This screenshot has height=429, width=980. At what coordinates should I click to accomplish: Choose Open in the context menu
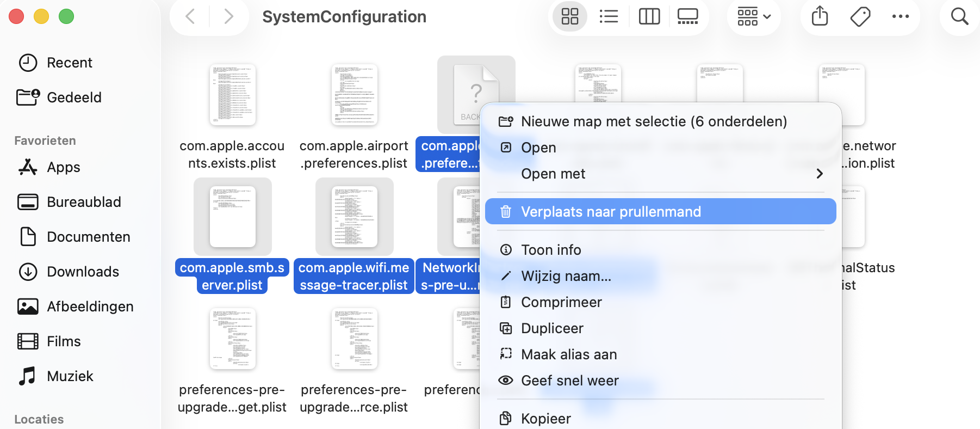tap(661, 148)
